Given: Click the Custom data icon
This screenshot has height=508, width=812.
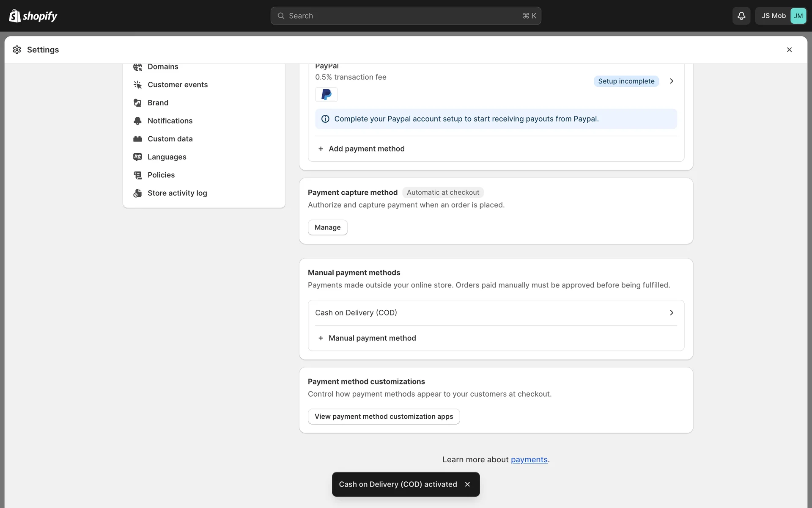Looking at the screenshot, I should [x=137, y=139].
